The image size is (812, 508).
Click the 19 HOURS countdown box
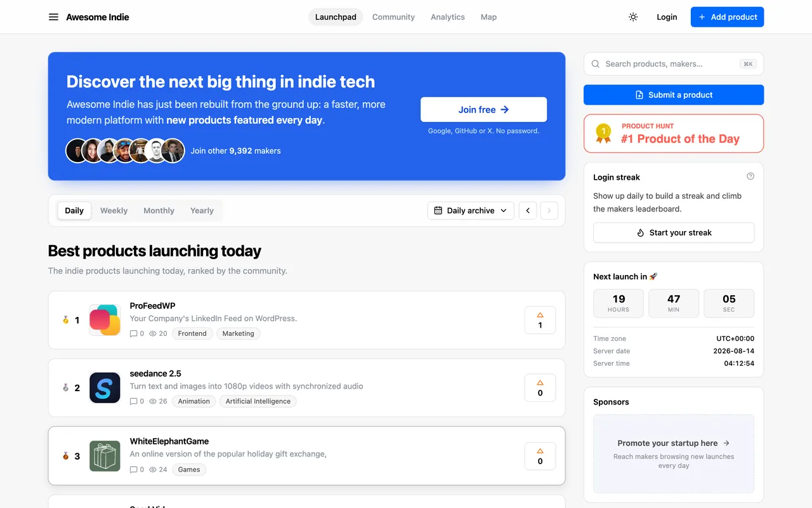619,303
